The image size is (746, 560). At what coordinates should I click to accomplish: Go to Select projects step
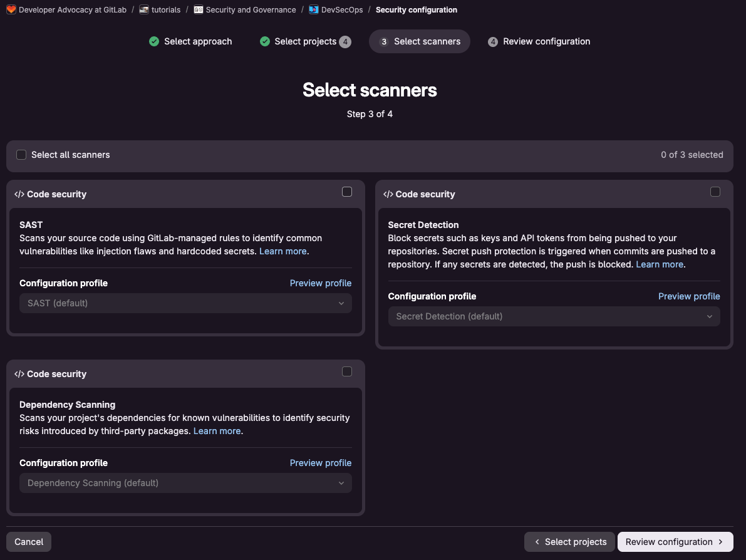pos(305,41)
